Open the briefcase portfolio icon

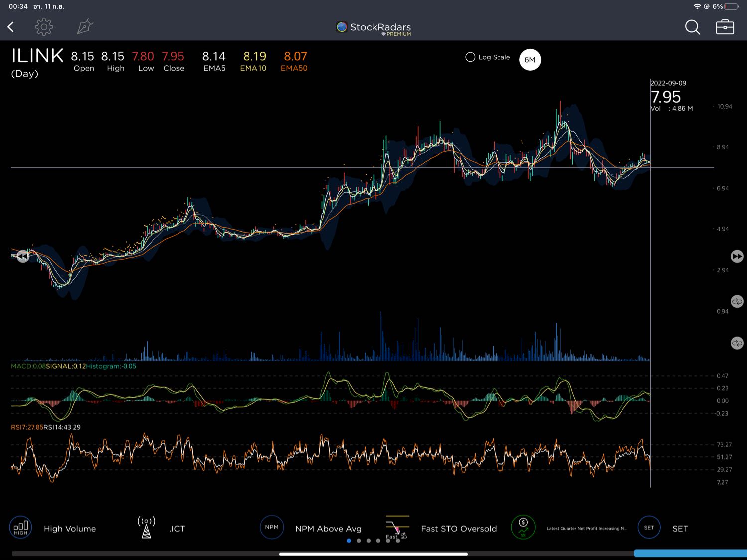click(x=725, y=27)
